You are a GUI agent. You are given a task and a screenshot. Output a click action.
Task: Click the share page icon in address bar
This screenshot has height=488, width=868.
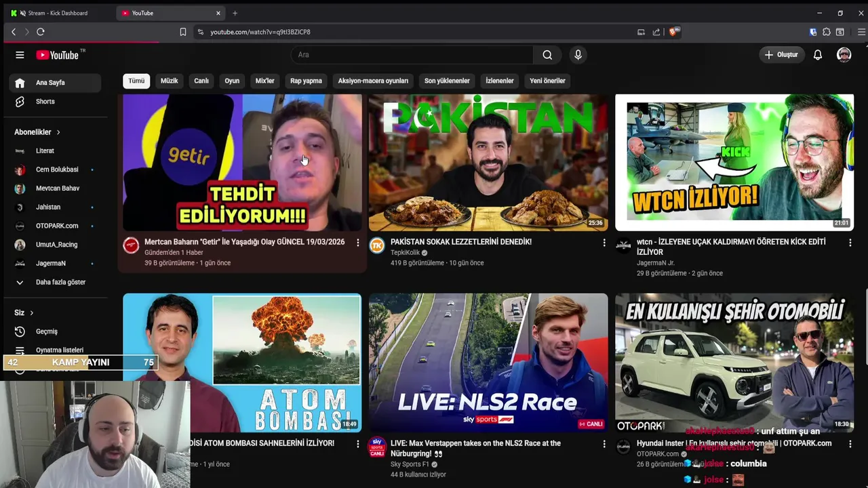tap(656, 32)
